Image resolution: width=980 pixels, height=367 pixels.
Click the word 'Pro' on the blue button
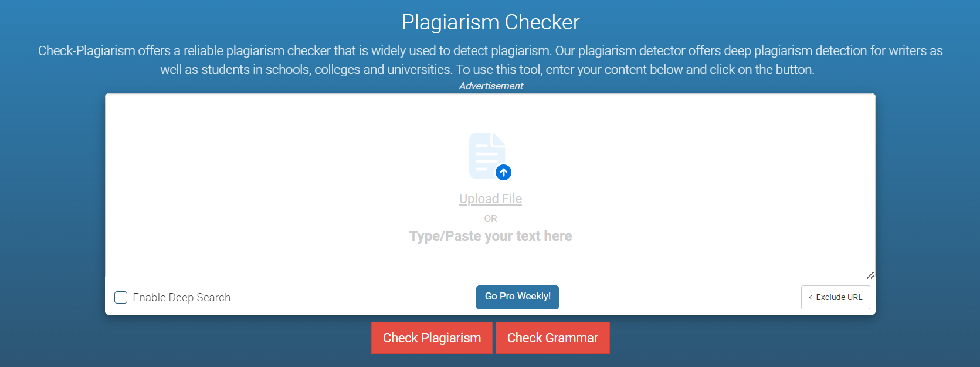[507, 297]
